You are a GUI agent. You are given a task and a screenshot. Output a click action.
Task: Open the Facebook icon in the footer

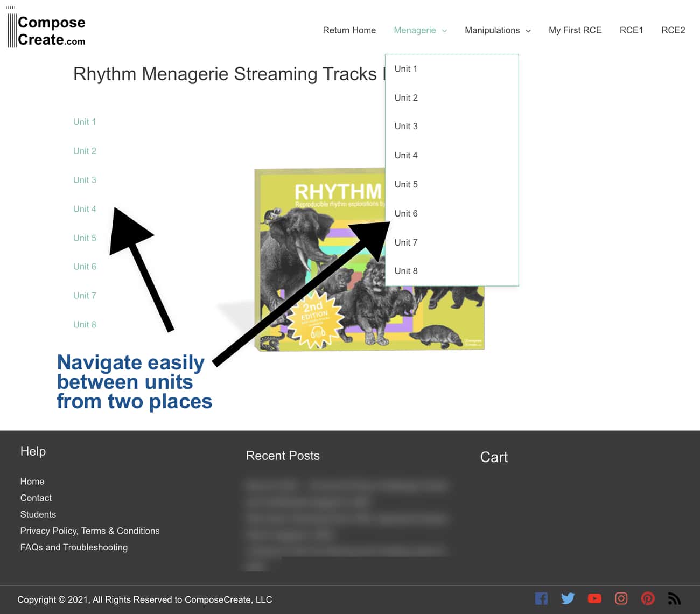coord(541,598)
